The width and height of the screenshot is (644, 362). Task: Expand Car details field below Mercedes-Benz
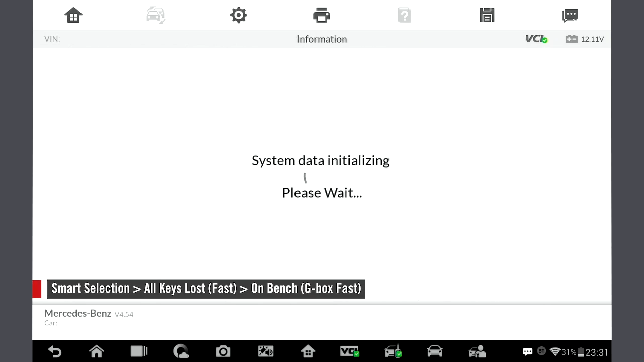coord(51,323)
